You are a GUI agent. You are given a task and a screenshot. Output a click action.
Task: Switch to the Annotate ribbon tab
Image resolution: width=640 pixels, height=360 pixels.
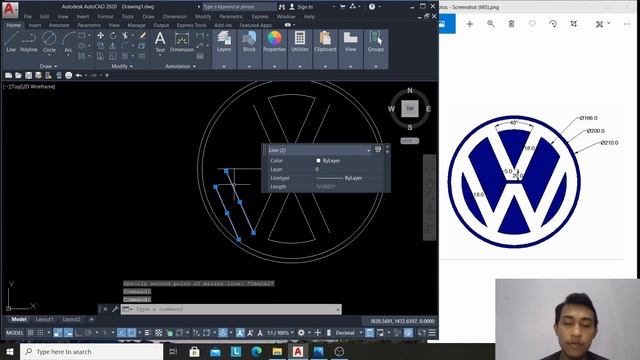[x=59, y=25]
